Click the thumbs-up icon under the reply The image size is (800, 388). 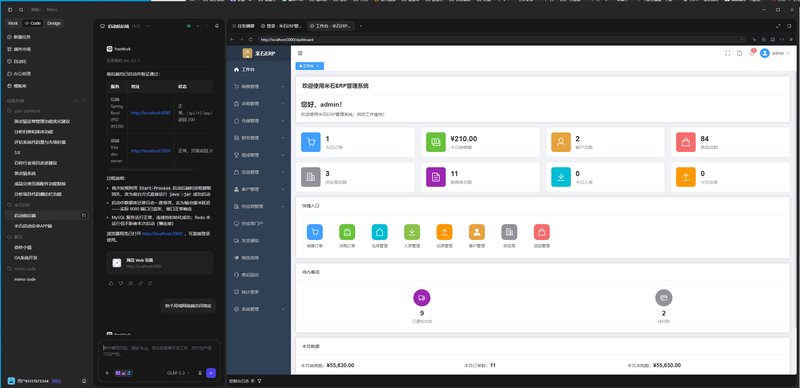tap(112, 283)
